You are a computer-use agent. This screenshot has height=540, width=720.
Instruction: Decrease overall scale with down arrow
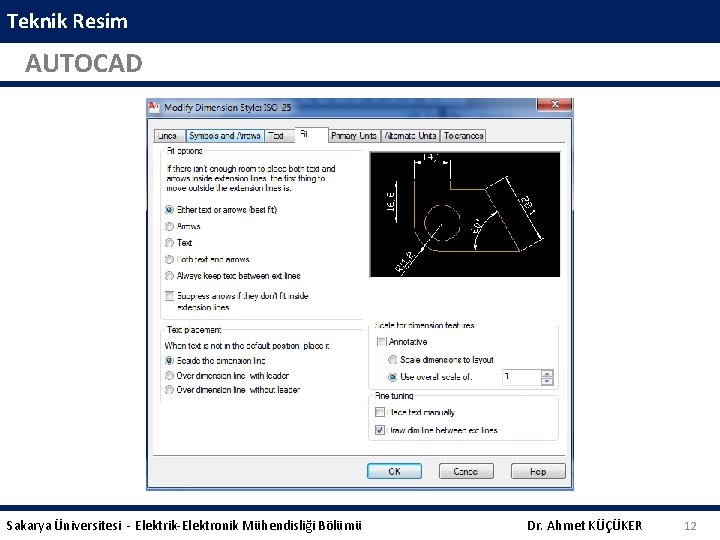pyautogui.click(x=547, y=381)
